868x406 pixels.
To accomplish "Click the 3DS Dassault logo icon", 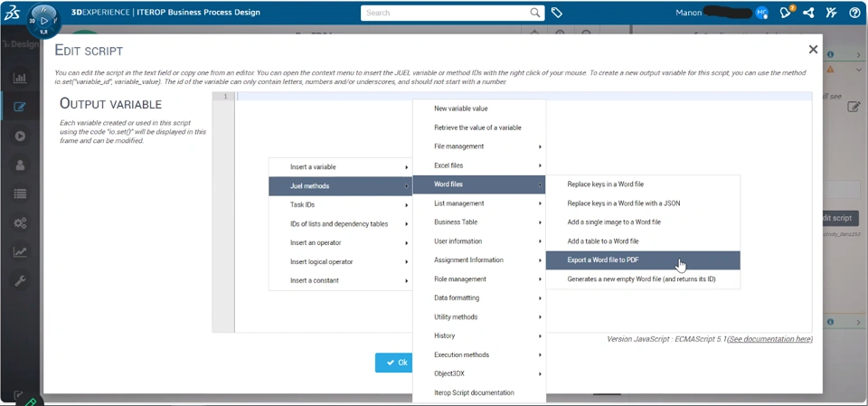I will point(11,14).
